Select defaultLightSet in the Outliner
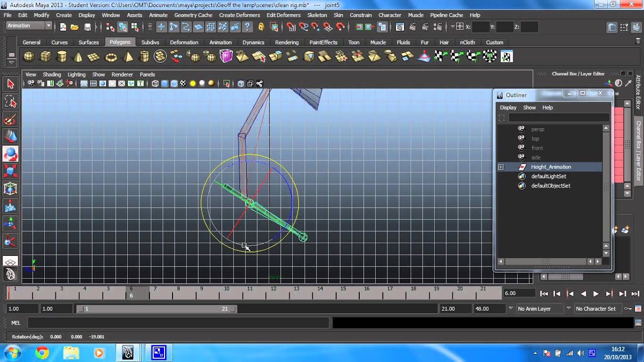Image resolution: width=644 pixels, height=362 pixels. [x=548, y=176]
